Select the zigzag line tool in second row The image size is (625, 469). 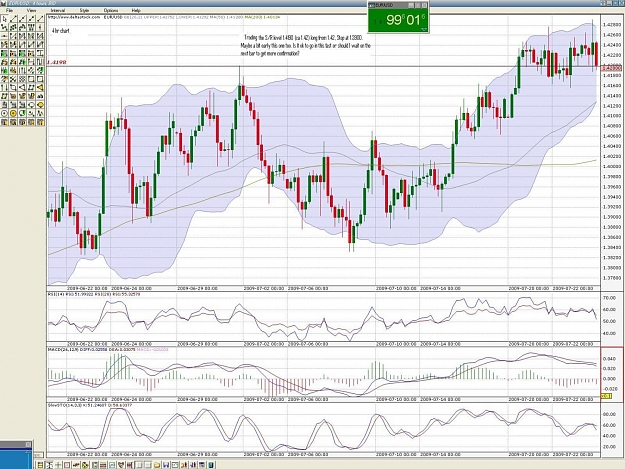(4, 27)
